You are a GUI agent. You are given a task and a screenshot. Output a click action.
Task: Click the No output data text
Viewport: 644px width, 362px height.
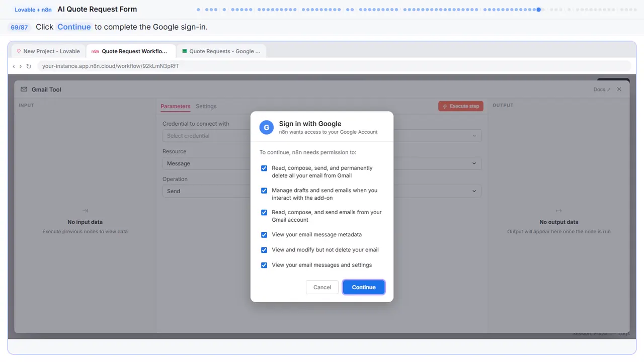coord(558,222)
